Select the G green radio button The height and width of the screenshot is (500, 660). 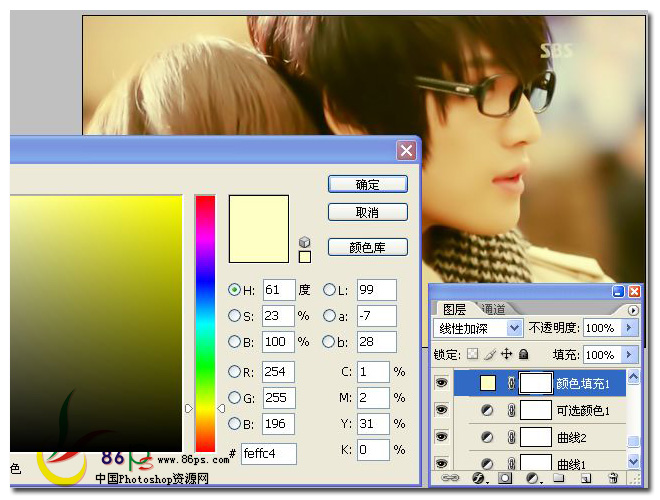point(234,397)
